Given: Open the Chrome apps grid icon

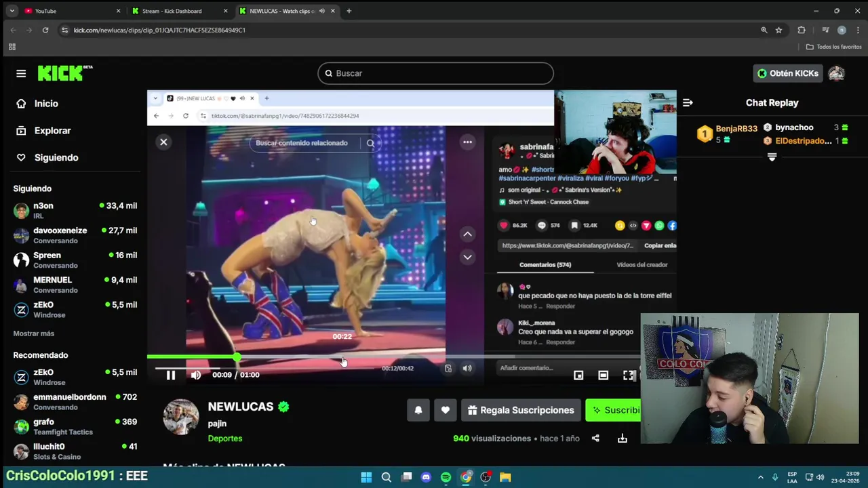Looking at the screenshot, I should [12, 47].
